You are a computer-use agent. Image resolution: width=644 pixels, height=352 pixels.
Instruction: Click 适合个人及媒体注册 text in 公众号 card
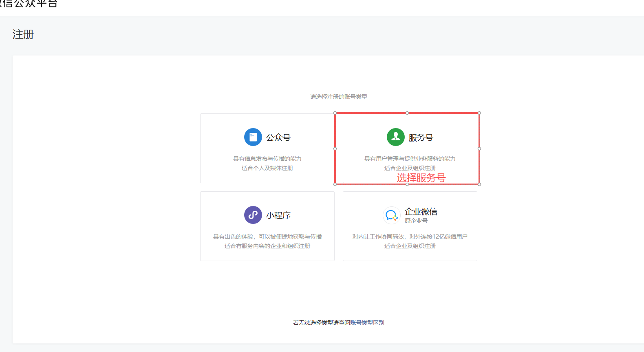[x=267, y=168]
